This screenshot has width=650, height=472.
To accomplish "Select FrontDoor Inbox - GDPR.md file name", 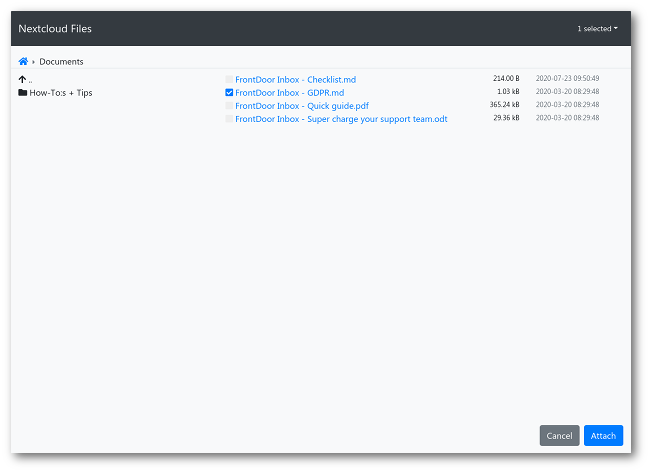I will (289, 92).
